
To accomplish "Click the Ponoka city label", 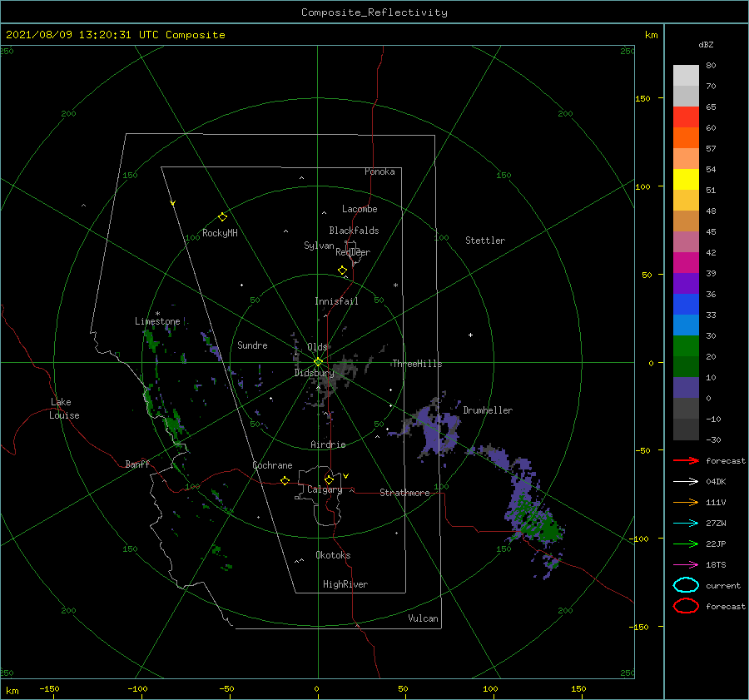I will pos(379,171).
